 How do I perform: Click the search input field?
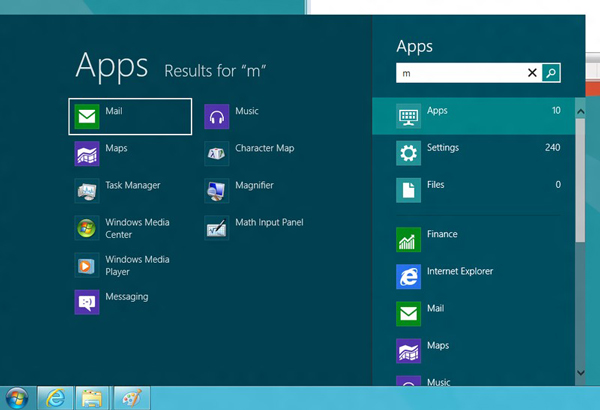[x=461, y=73]
